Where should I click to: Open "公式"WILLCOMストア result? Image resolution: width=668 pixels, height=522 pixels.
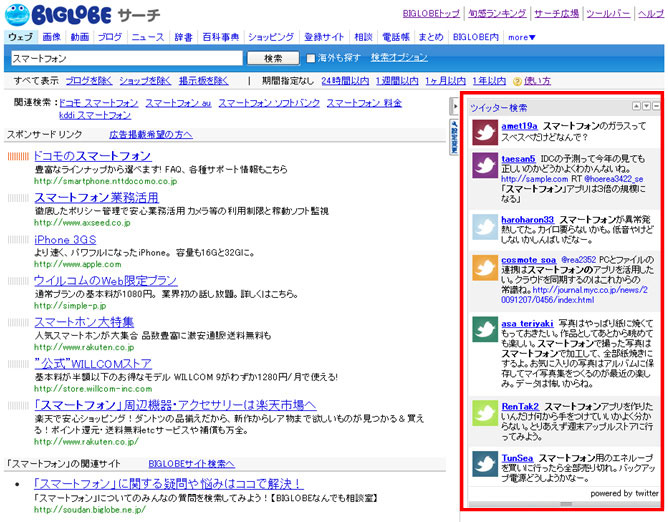(x=93, y=364)
